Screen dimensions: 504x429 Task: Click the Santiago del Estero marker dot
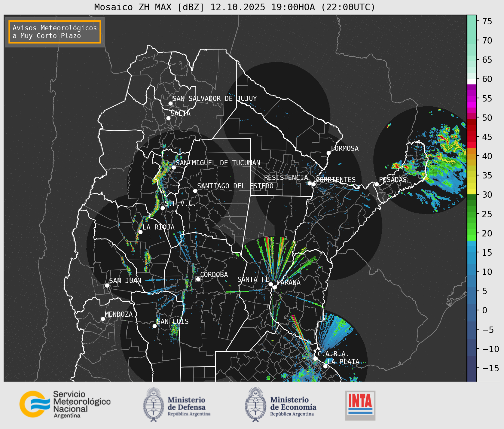point(195,191)
